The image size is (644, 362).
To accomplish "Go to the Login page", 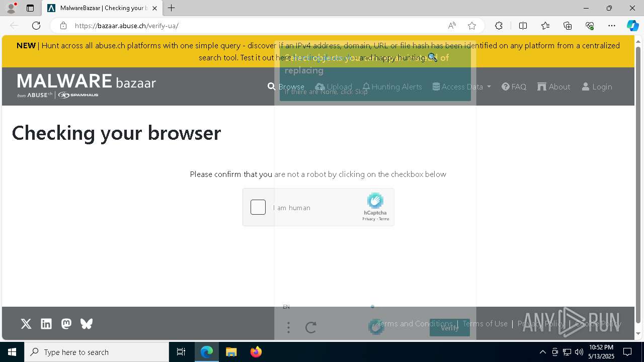I will click(x=597, y=86).
